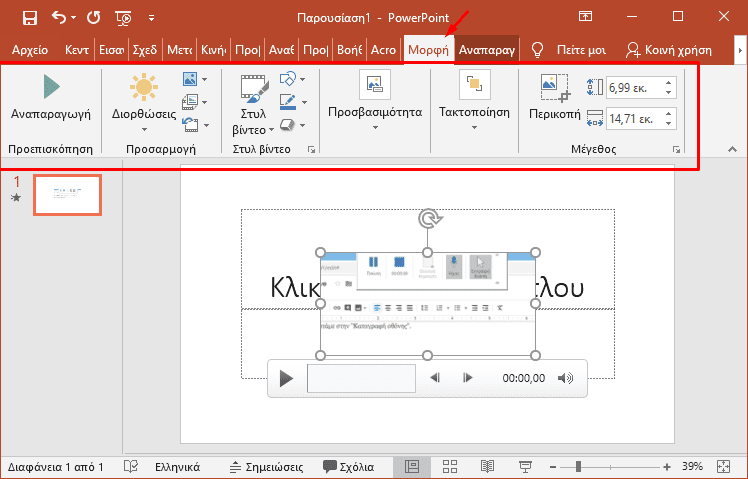Screen dimensions: 748x479
Task: Step video forward one frame
Action: tap(468, 378)
